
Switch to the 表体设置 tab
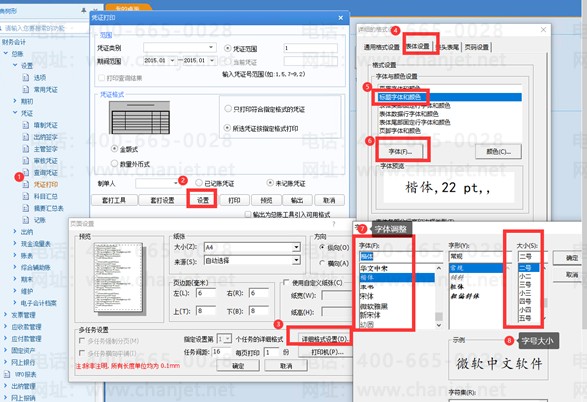coord(418,46)
